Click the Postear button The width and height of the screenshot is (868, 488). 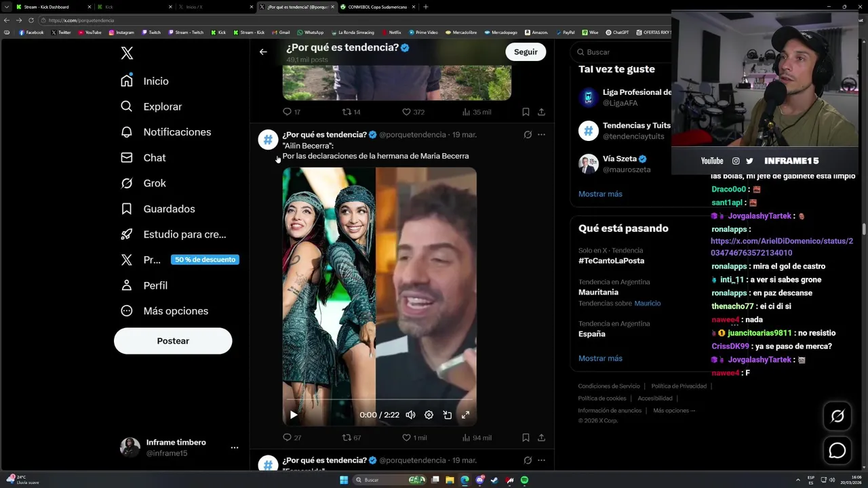click(173, 341)
